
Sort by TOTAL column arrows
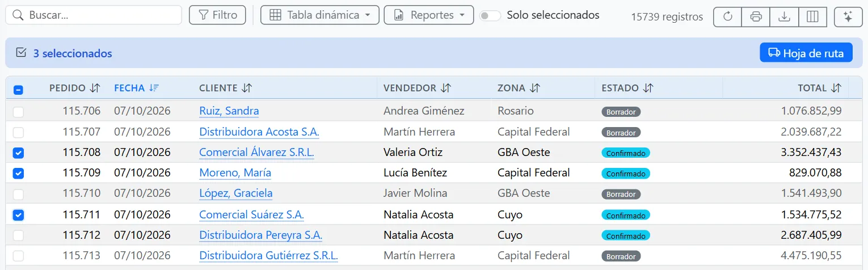click(836, 88)
